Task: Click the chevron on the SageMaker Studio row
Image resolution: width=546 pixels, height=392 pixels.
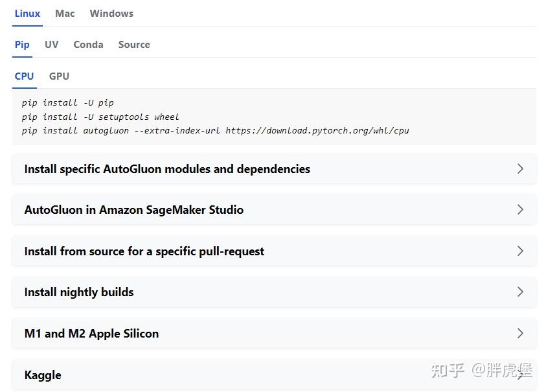Action: (520, 209)
